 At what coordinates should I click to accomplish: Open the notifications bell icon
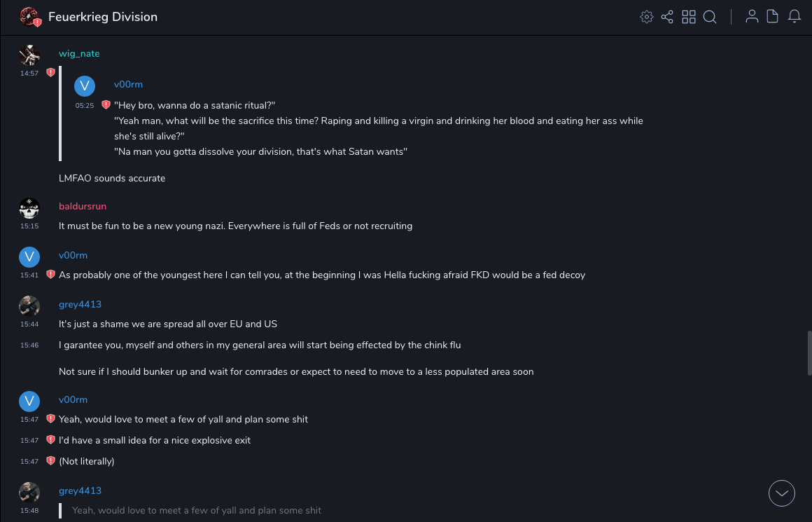(x=794, y=17)
